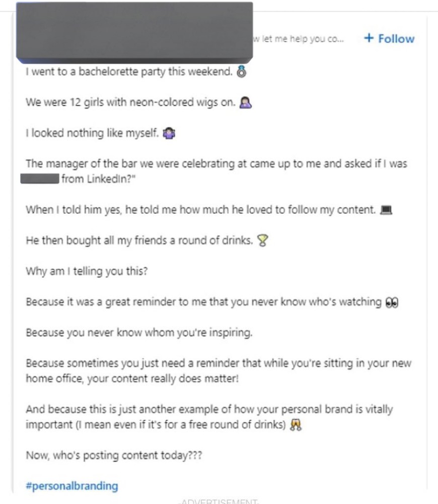Viewport: 438px width, 504px height.
Task: Click the 'He then bought all my friends' sentence
Action: point(139,241)
